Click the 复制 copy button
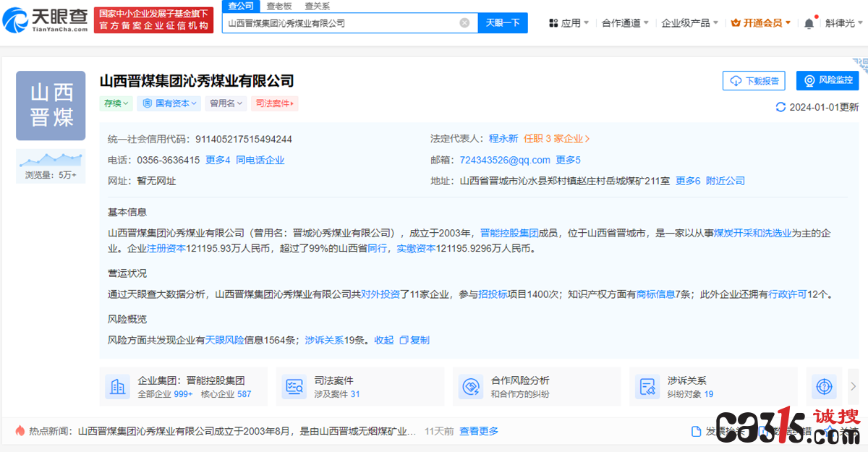 414,340
